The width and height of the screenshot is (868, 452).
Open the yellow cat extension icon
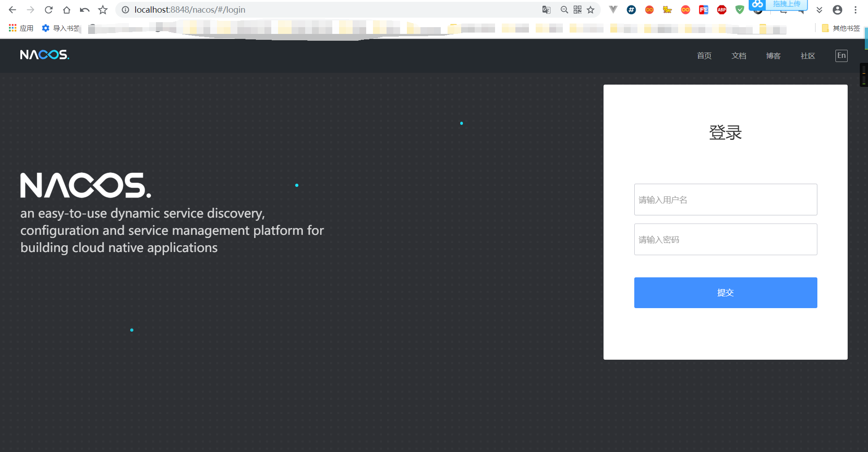667,10
